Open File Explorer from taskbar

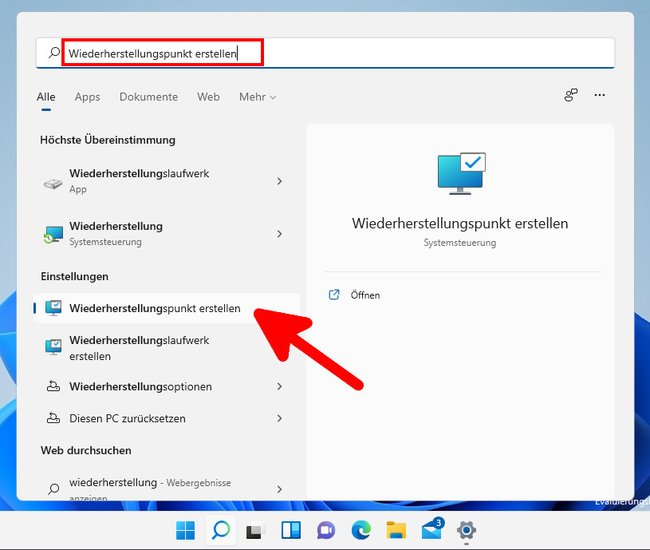tap(396, 530)
